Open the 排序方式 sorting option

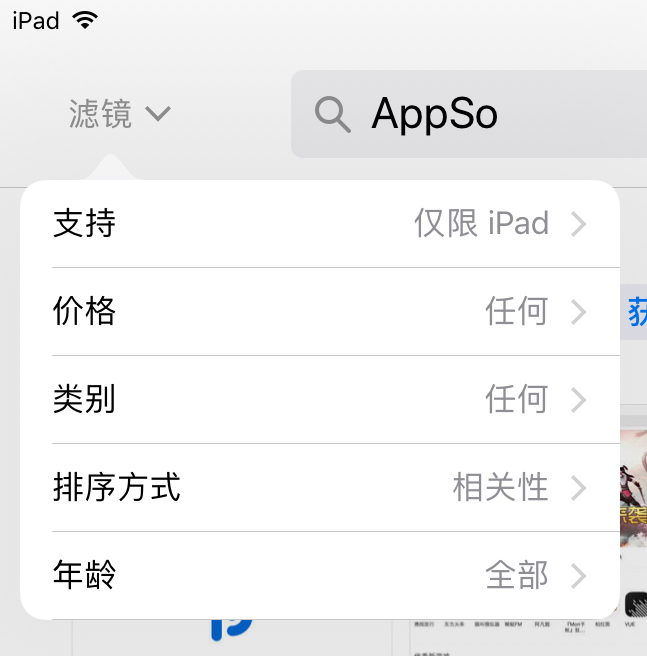click(320, 487)
